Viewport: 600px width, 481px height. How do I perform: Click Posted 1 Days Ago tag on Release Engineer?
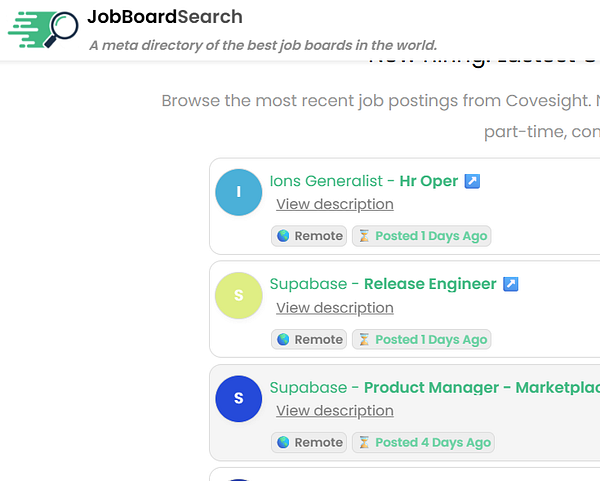[x=421, y=339]
